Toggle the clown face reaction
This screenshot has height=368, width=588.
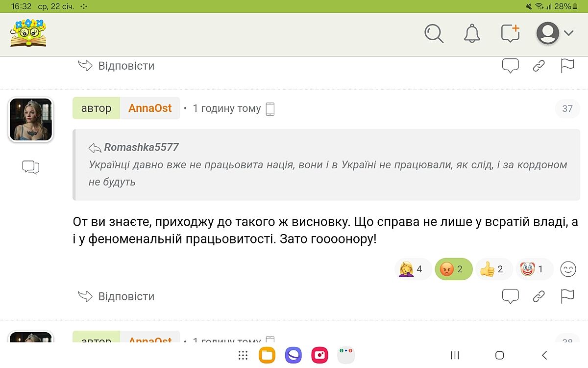click(x=534, y=269)
